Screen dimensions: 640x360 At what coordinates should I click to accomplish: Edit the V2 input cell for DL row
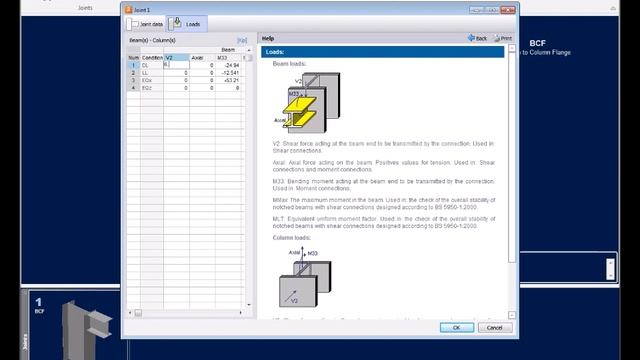(176, 65)
